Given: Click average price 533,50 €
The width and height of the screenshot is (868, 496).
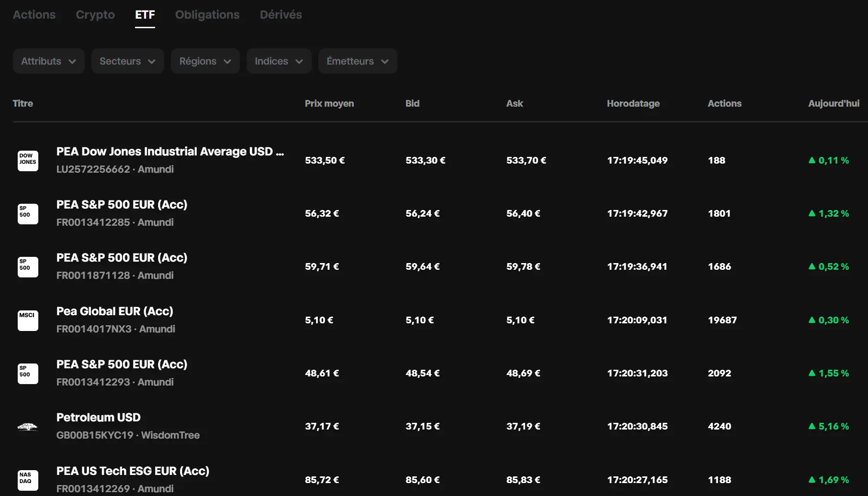Looking at the screenshot, I should pos(325,160).
